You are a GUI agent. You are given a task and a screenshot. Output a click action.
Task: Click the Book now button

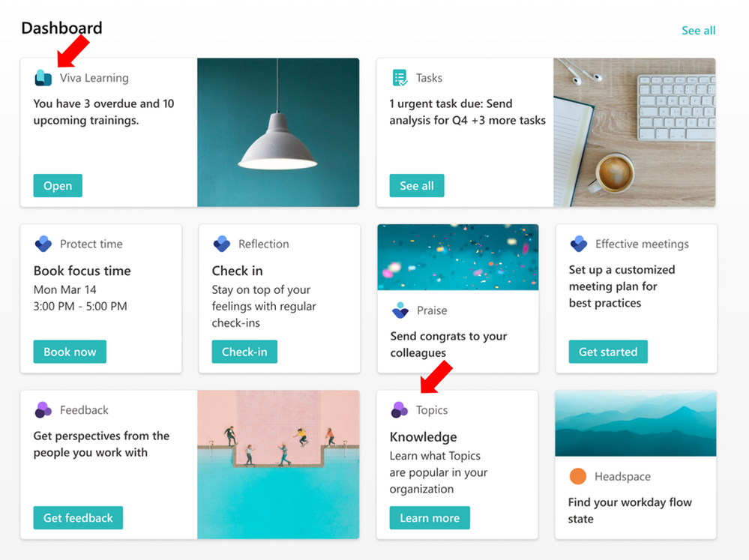(70, 352)
